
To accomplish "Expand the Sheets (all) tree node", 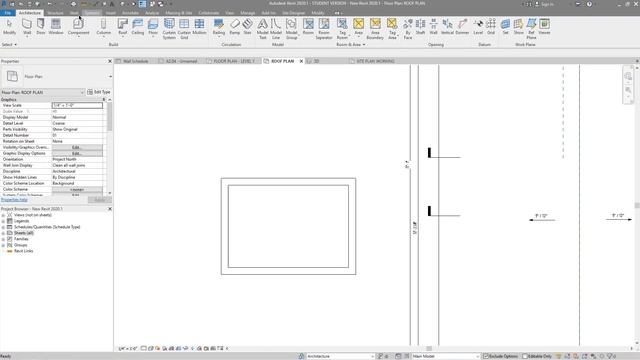I will coord(3,233).
